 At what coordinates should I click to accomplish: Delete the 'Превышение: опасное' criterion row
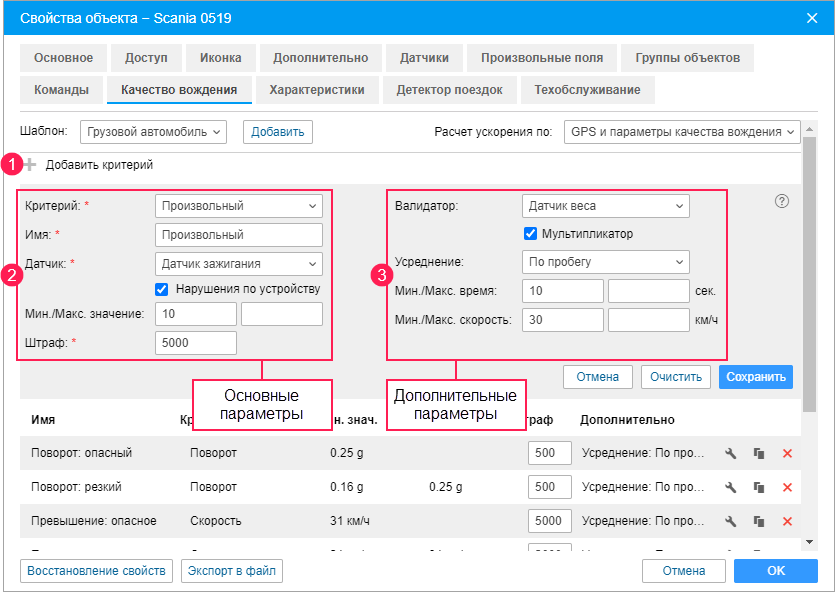(x=787, y=522)
